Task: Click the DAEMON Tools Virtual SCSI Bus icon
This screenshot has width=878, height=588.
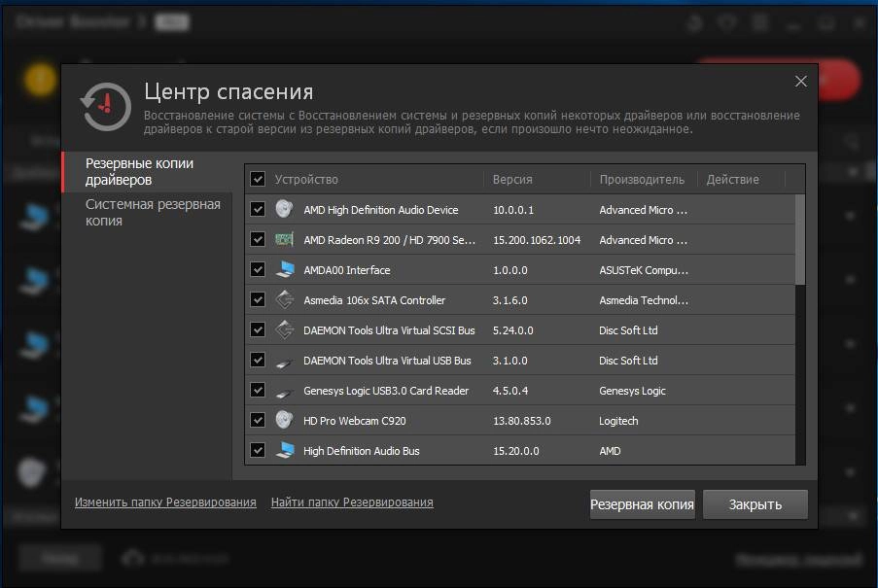Action: (x=285, y=329)
